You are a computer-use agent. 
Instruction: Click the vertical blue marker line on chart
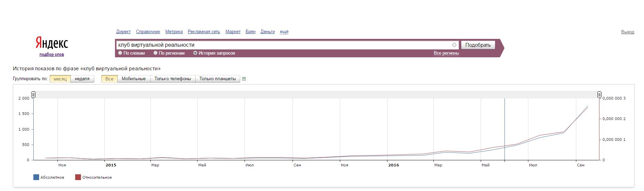pyautogui.click(x=505, y=129)
